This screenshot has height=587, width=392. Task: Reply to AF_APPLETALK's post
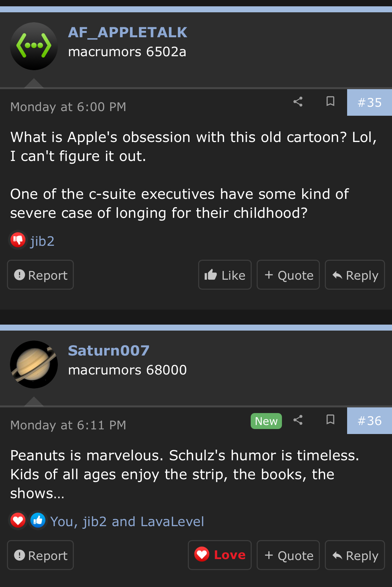[x=355, y=275]
